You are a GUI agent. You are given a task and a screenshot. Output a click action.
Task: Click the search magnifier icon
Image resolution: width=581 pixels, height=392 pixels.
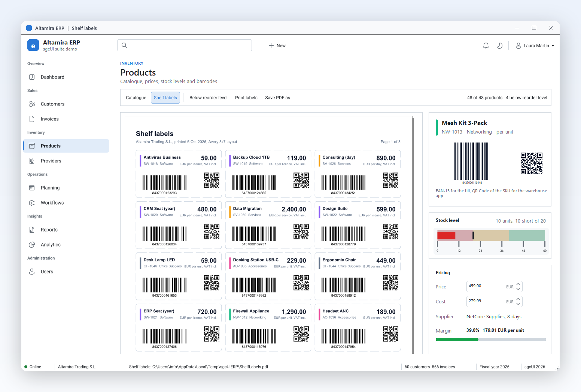click(x=124, y=45)
